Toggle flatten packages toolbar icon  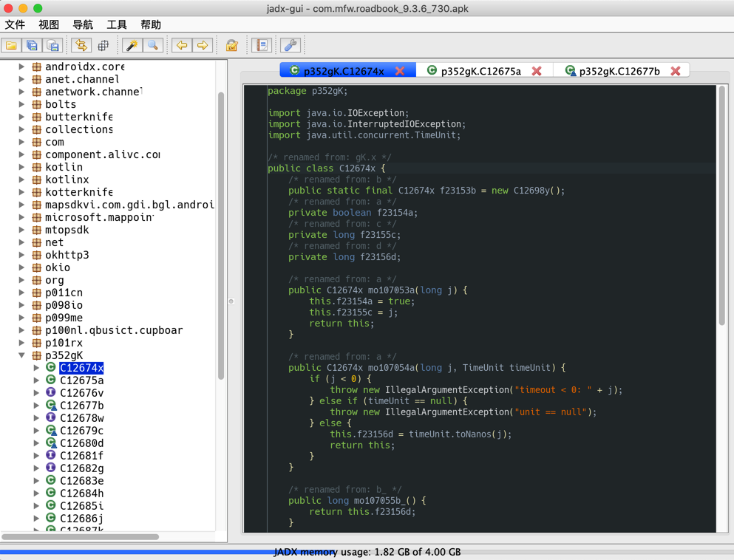tap(103, 45)
